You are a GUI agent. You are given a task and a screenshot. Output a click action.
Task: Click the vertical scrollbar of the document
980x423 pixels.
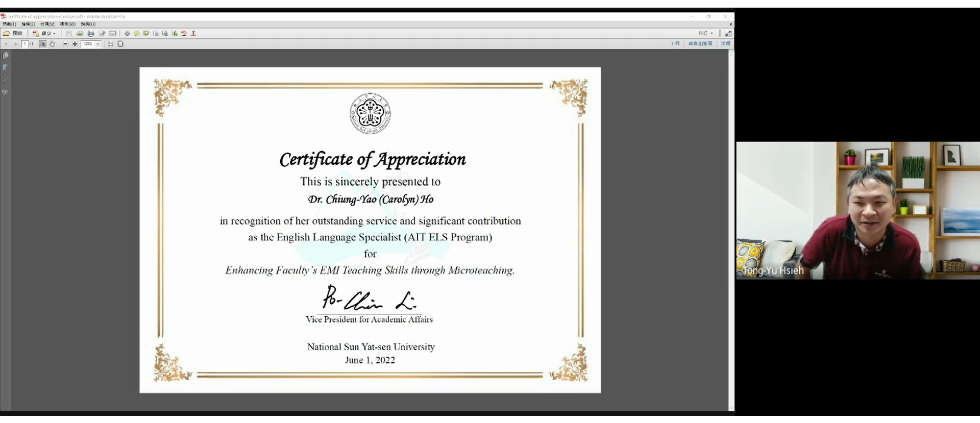pyautogui.click(x=731, y=230)
